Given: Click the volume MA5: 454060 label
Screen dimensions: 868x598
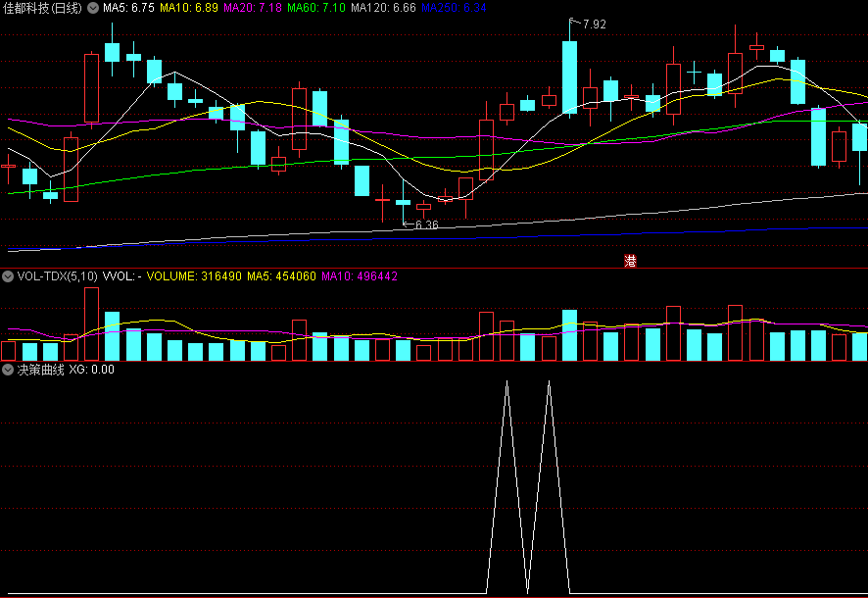Looking at the screenshot, I should [281, 275].
